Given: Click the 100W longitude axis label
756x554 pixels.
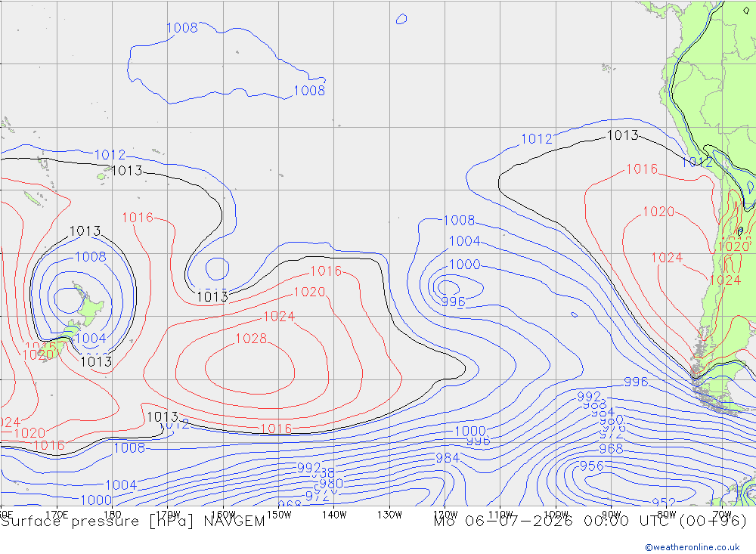Looking at the screenshot, I should pos(556,515).
